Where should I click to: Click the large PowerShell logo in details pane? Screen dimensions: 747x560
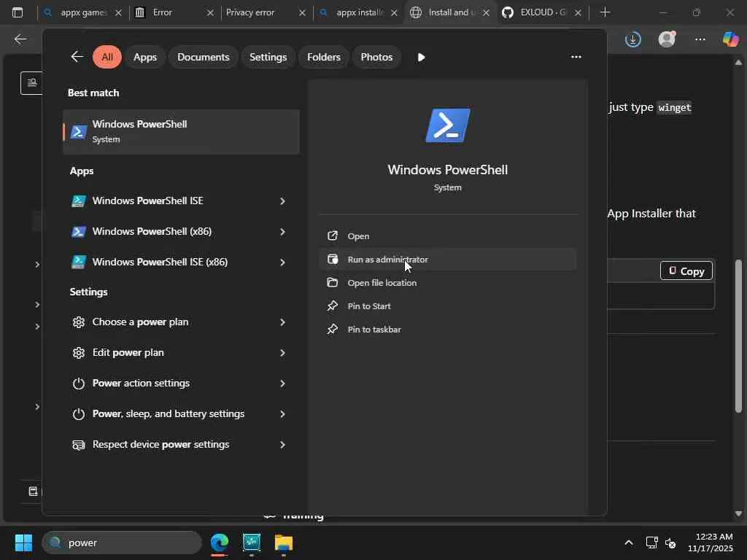[447, 125]
